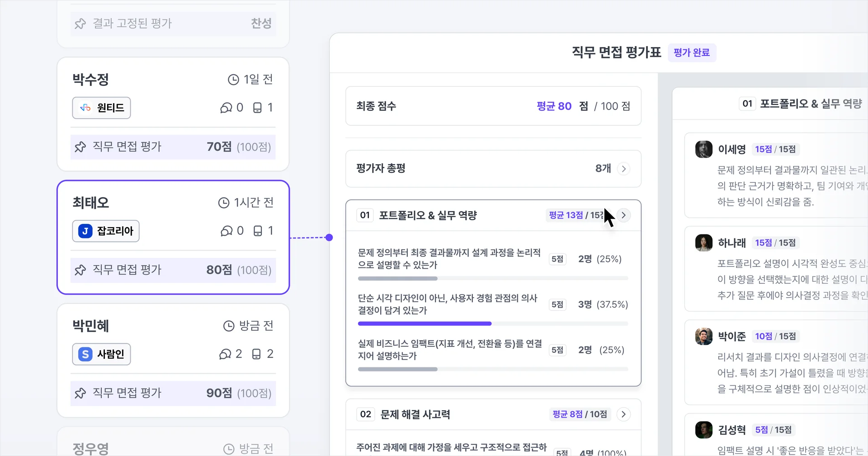This screenshot has width=868, height=456.
Task: Expand the 문제 해결 사고력 section chevron
Action: pos(624,414)
